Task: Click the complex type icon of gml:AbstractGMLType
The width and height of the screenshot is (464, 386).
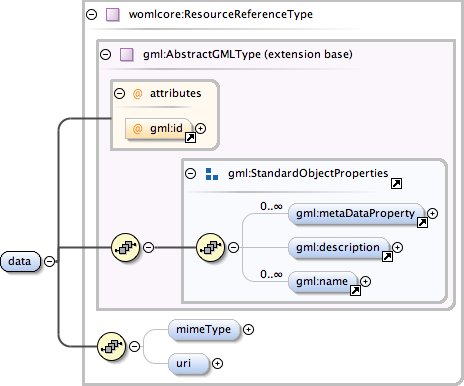Action: [127, 54]
